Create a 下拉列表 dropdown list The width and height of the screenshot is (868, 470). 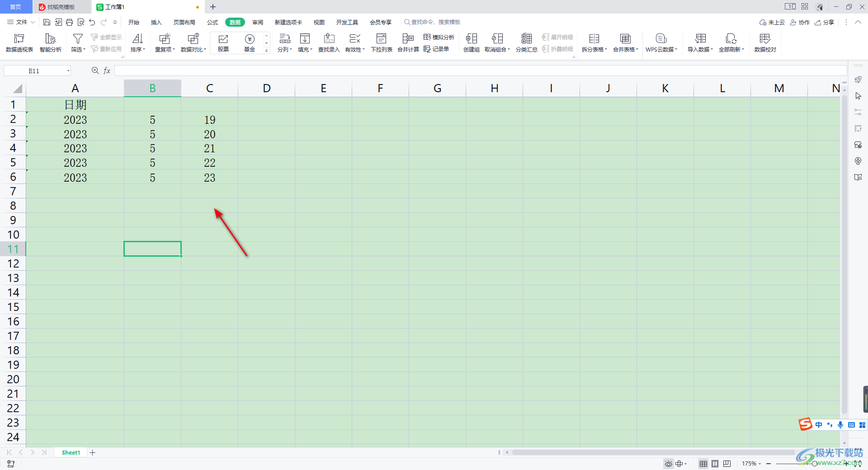[382, 43]
